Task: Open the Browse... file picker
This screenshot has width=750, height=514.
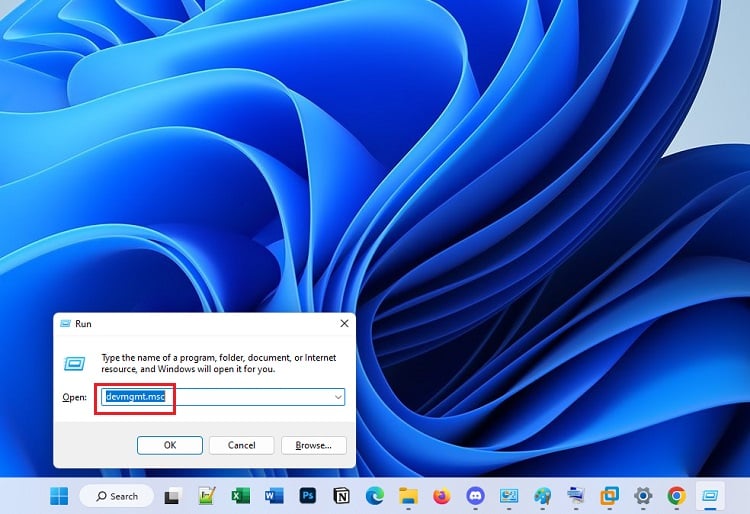Action: (314, 445)
